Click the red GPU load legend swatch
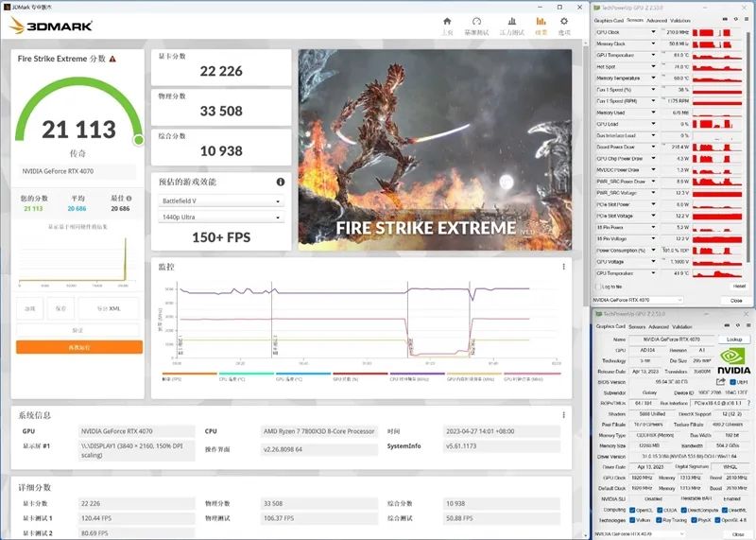This screenshot has width=756, height=540. click(360, 374)
